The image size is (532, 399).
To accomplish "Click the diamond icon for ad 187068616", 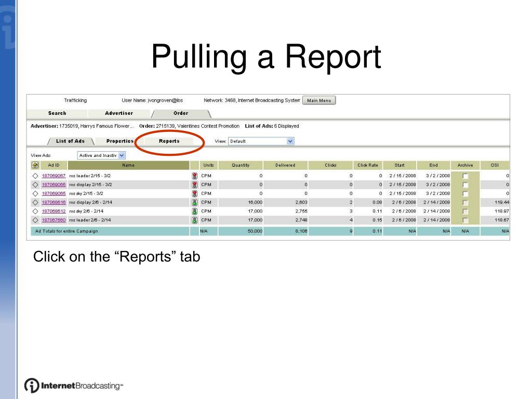I will (35, 202).
